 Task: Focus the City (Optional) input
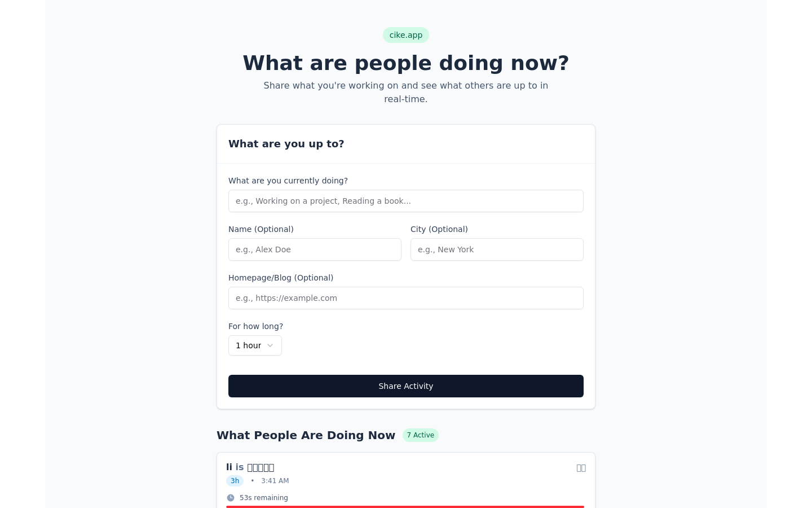point(497,249)
